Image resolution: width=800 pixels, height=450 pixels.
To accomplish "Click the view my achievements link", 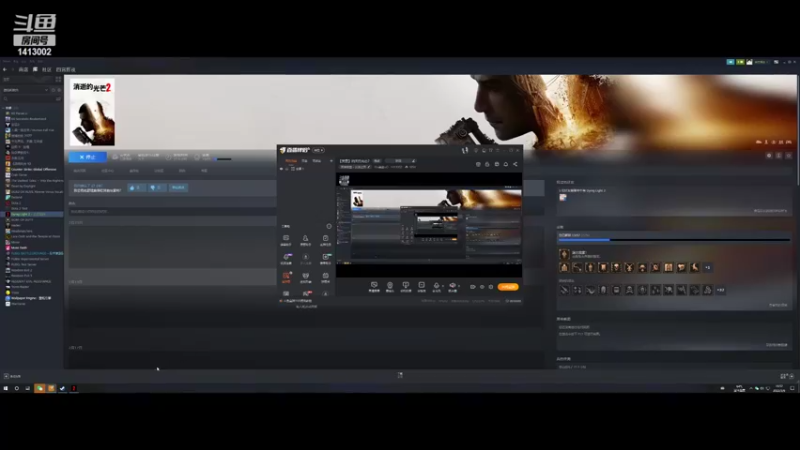I will click(778, 305).
